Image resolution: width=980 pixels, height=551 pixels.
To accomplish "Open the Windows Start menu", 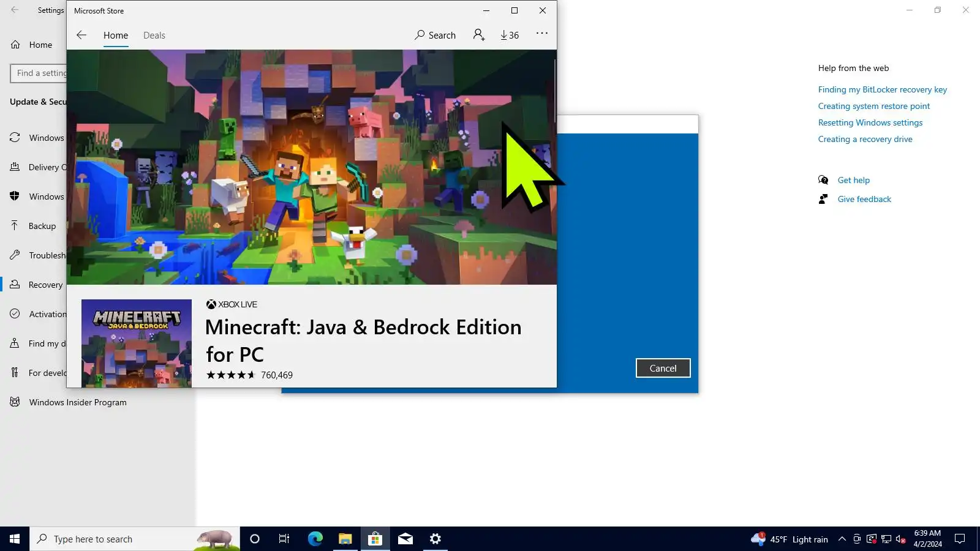I will (15, 539).
